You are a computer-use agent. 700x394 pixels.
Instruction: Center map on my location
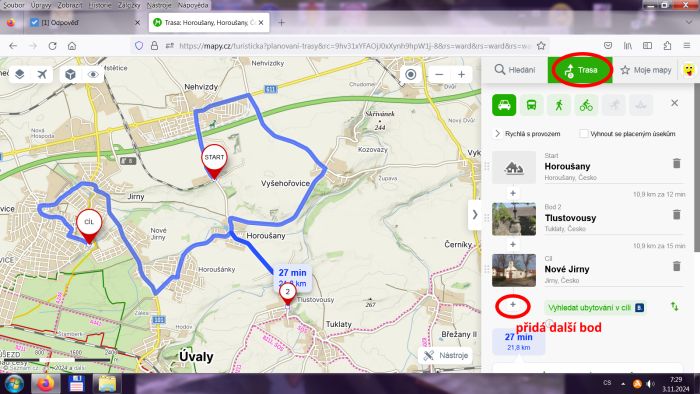click(411, 75)
